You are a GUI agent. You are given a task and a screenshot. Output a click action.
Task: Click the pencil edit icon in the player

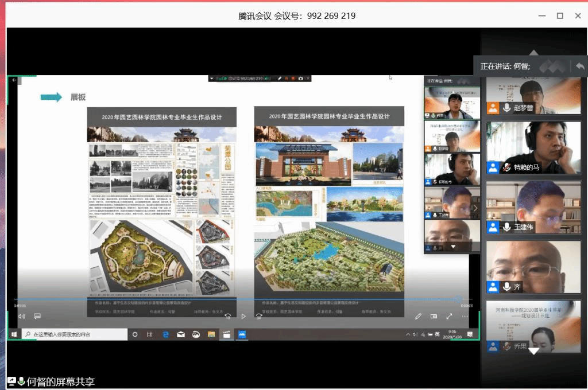(419, 316)
